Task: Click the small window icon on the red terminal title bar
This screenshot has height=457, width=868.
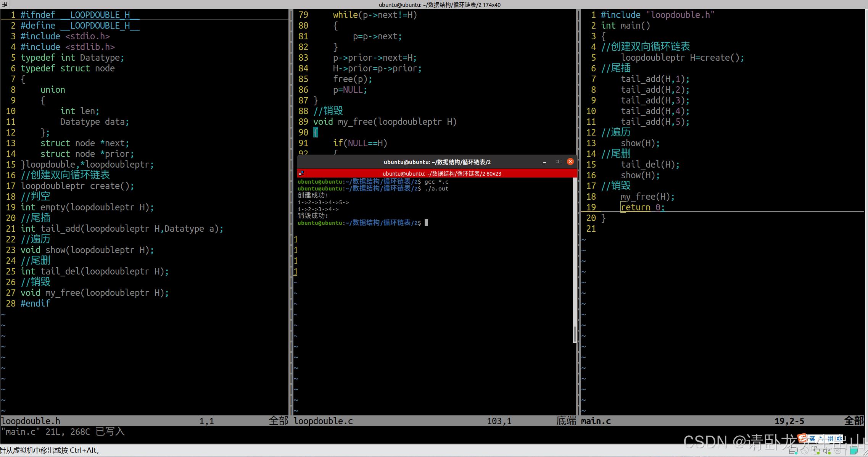Action: (301, 173)
